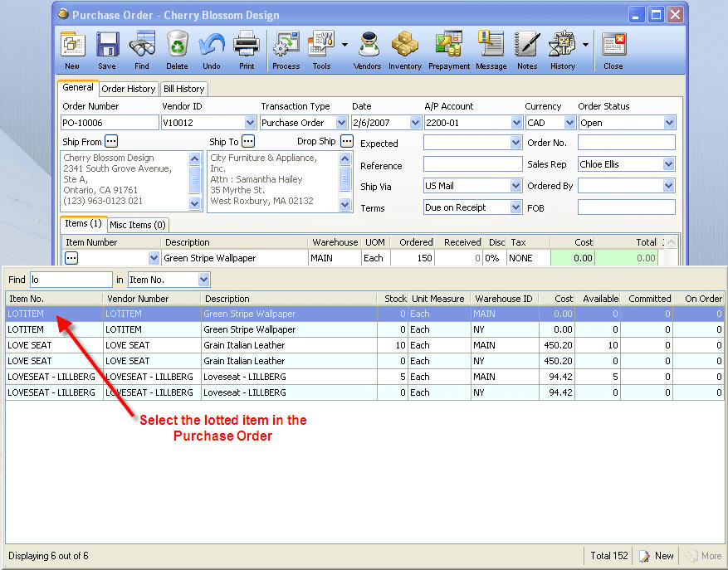The width and height of the screenshot is (728, 570).
Task: Create a new purchase order with New icon
Action: [72, 48]
